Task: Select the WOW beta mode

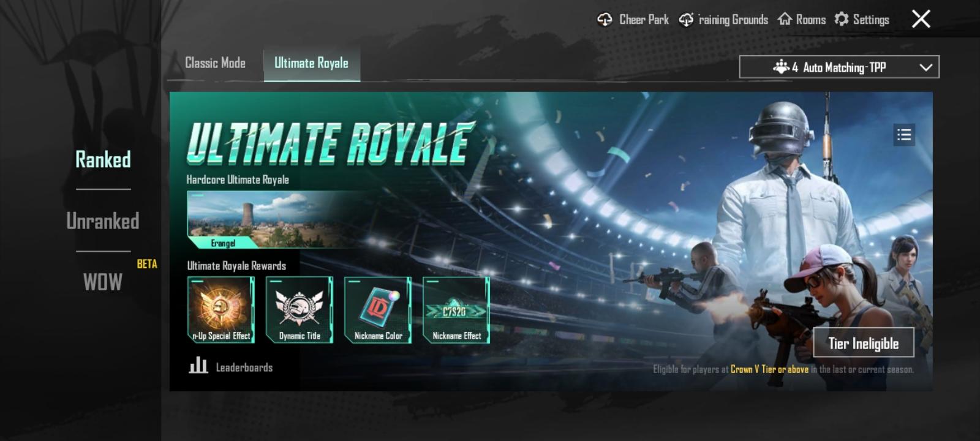Action: (x=103, y=282)
